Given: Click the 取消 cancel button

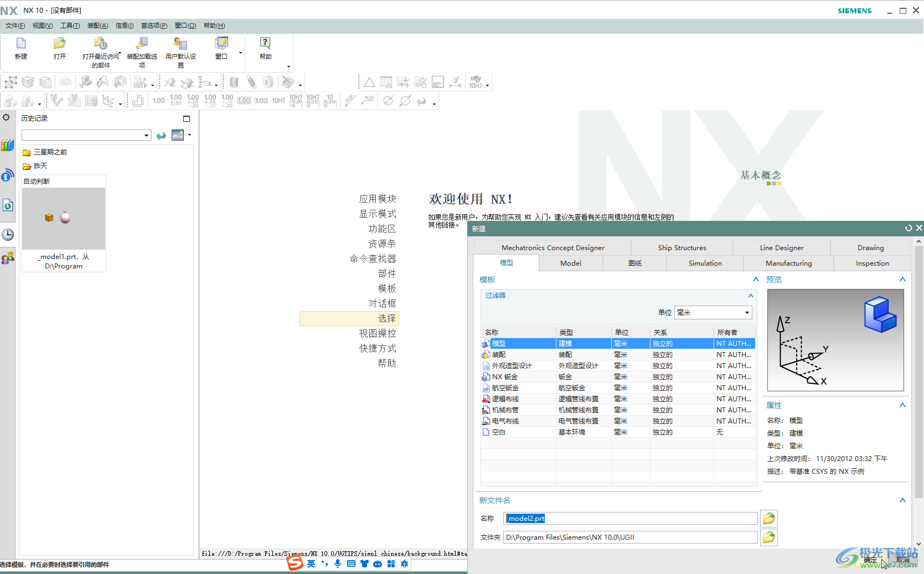Looking at the screenshot, I should tap(903, 560).
